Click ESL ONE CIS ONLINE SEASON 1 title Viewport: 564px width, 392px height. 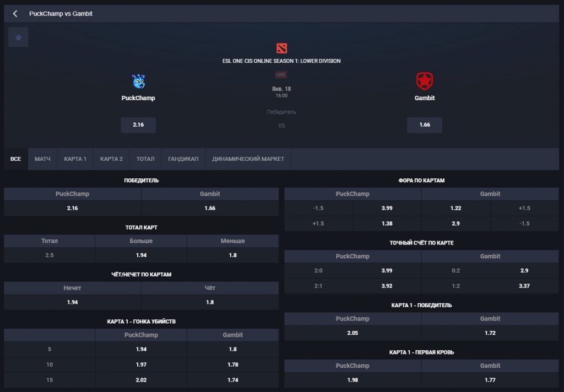pos(281,61)
